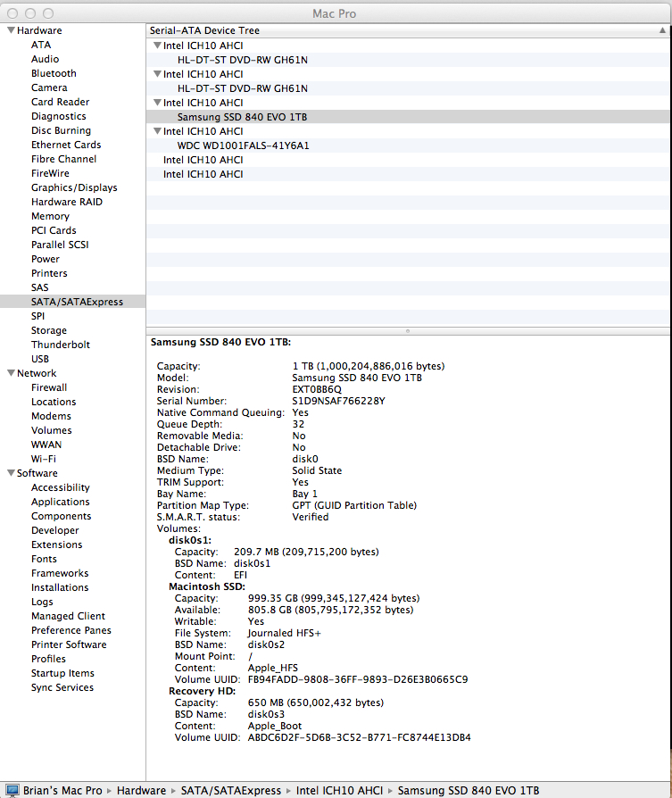Open Wi-Fi information
The image size is (672, 798).
pyautogui.click(x=43, y=459)
